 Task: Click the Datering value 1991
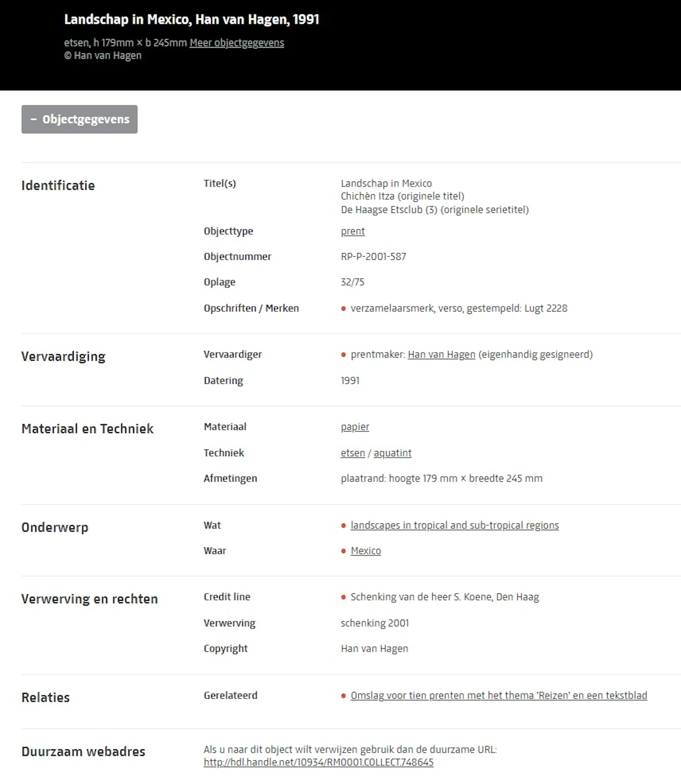click(350, 381)
